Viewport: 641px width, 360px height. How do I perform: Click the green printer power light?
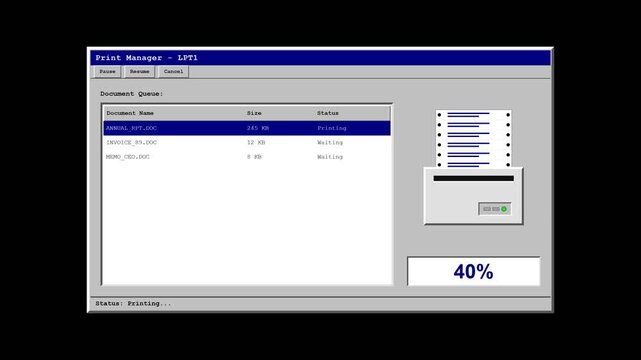[x=504, y=209]
